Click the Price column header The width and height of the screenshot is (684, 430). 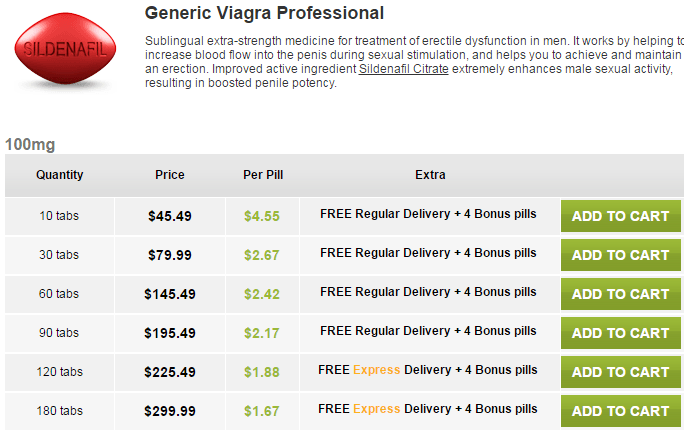coord(170,174)
